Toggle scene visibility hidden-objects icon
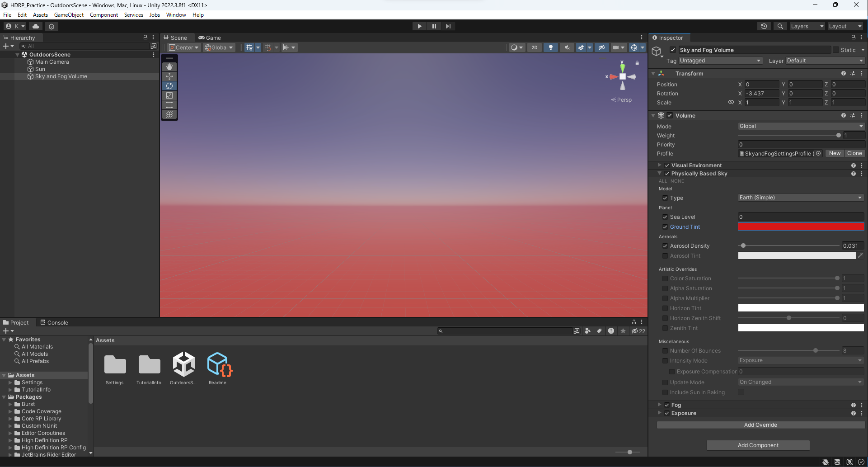Viewport: 868px width, 467px height. [601, 47]
